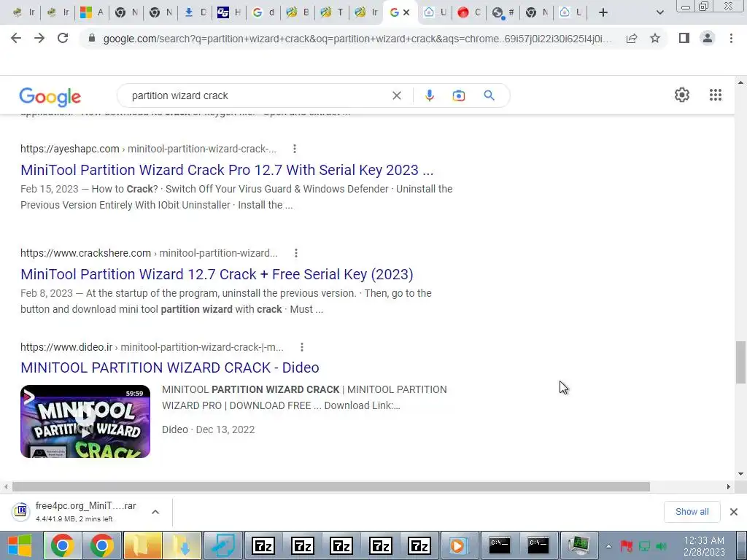Click the horizontal scrollbar right arrow
Image resolution: width=747 pixels, height=560 pixels.
click(x=729, y=486)
